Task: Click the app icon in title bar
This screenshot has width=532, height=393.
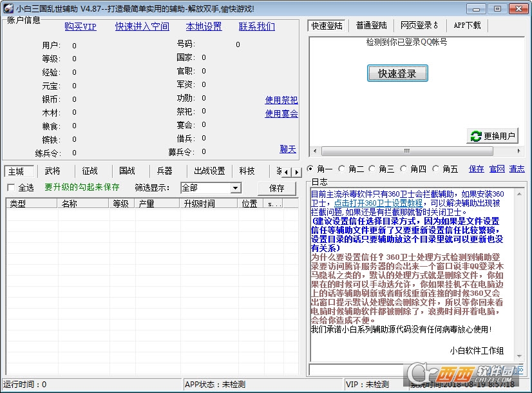Action: [8, 8]
